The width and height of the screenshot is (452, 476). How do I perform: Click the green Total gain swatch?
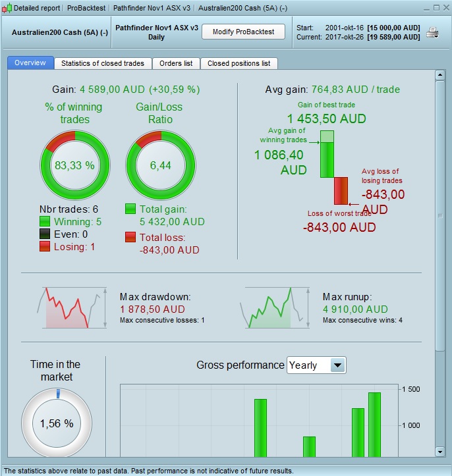pos(130,209)
